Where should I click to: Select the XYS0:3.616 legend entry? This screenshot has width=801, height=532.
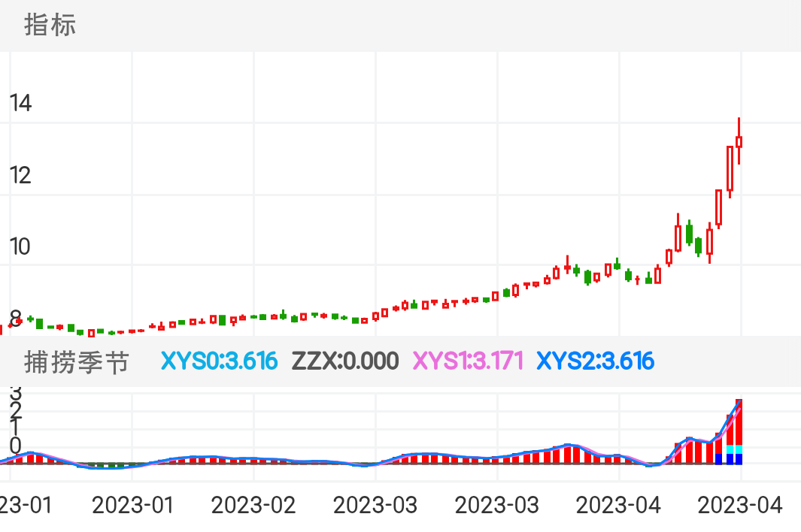tap(219, 361)
